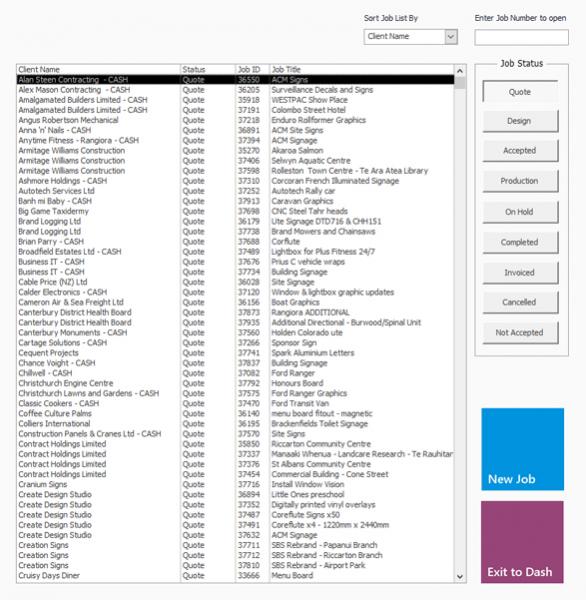586x600 pixels.
Task: Click the Status column header
Action: tap(208, 70)
